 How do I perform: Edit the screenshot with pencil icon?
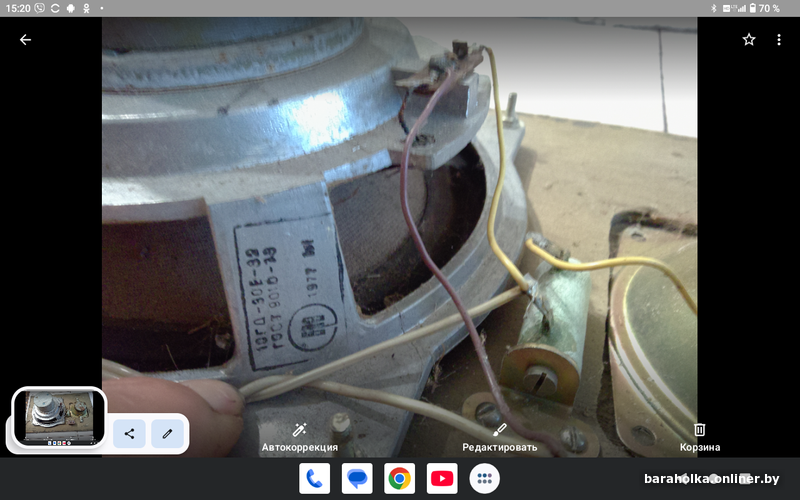(x=167, y=434)
